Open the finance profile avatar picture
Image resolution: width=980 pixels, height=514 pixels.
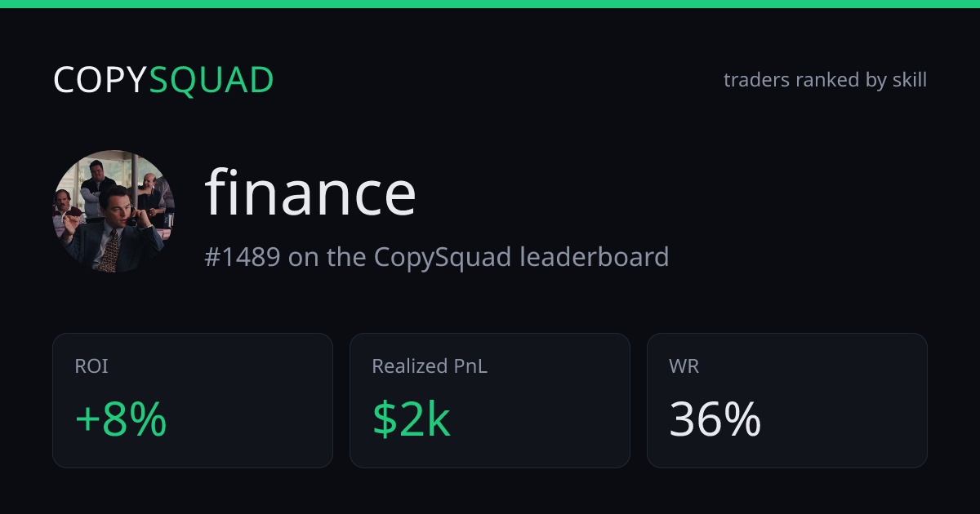click(114, 211)
